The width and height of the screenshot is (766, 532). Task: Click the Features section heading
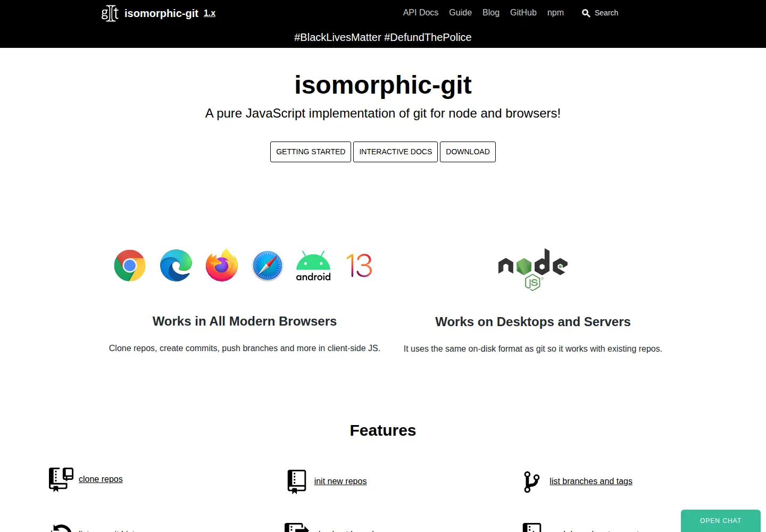coord(383,430)
